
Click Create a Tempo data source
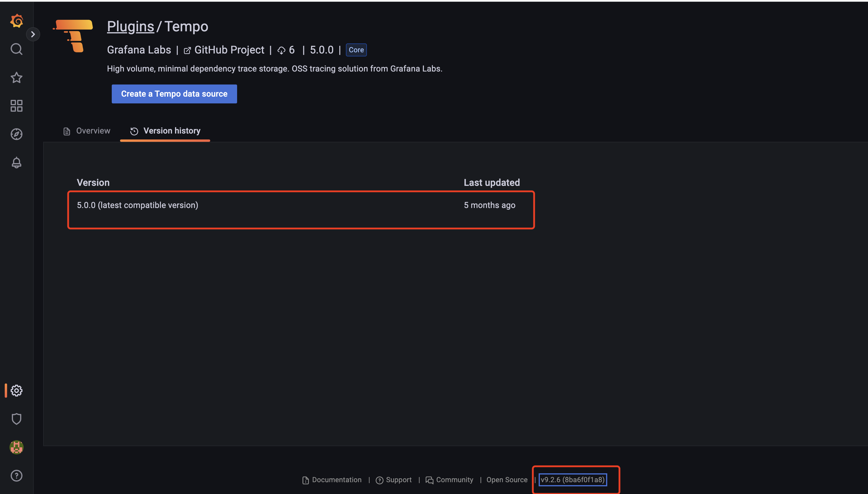174,94
